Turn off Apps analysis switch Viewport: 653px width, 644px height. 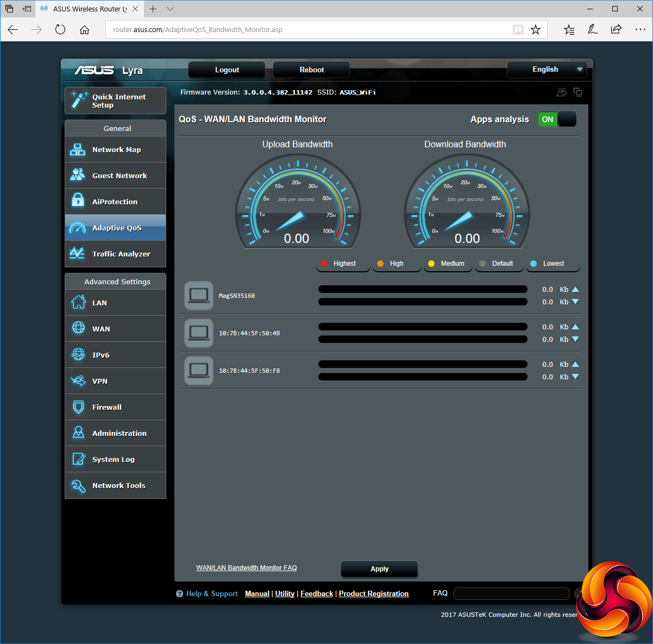coord(557,119)
